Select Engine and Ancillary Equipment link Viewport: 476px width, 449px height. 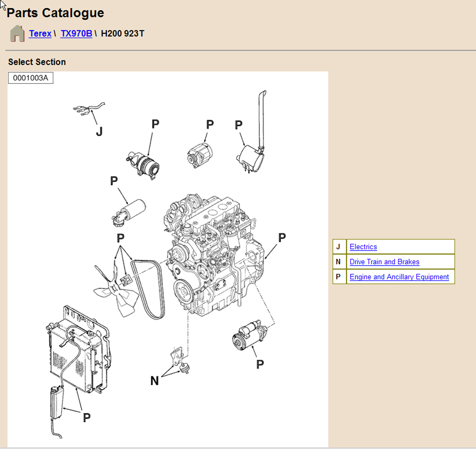pyautogui.click(x=399, y=277)
